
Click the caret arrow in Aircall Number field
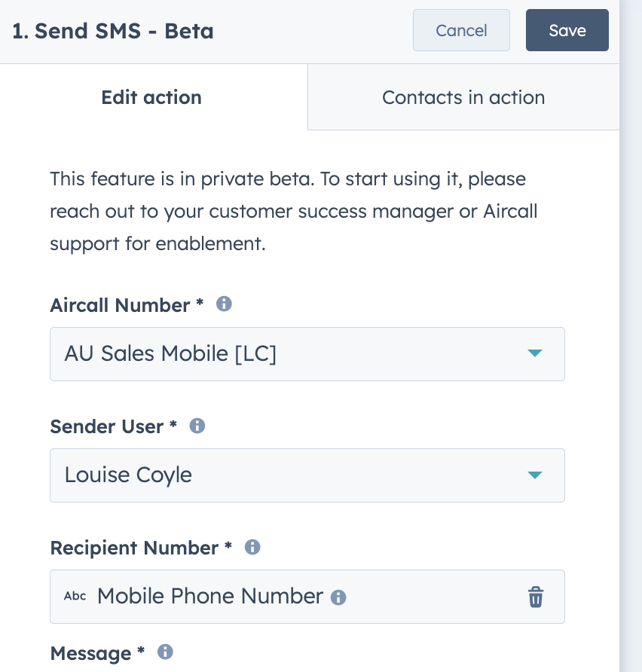pos(535,353)
